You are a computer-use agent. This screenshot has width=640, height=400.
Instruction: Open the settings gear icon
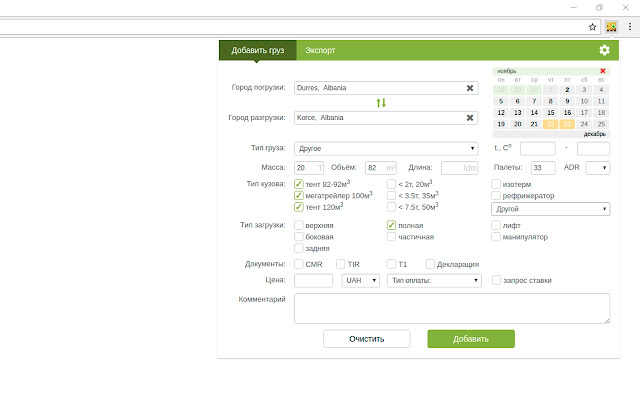[604, 50]
